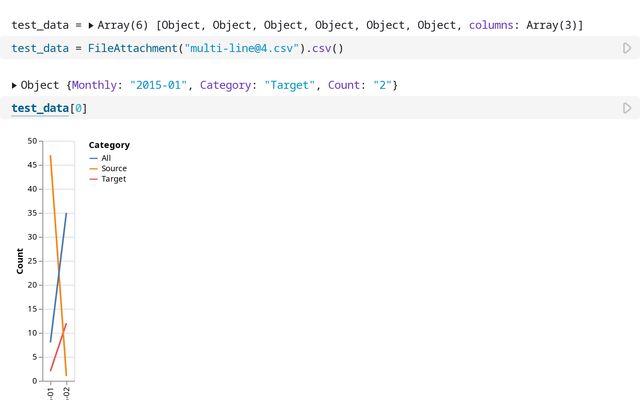Click the orange Source legend swatch
This screenshot has width=640, height=400.
[x=94, y=169]
